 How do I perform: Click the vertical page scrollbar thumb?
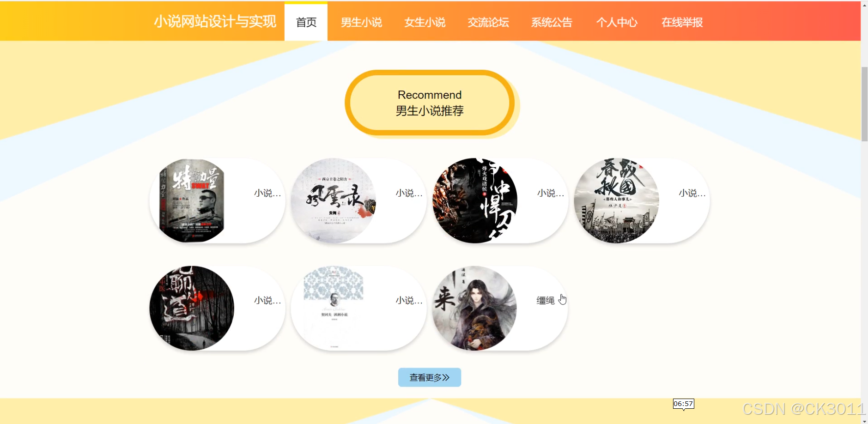864,104
